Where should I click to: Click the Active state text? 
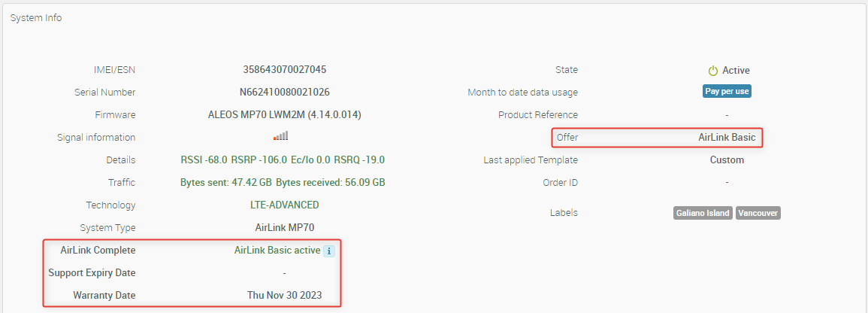coord(736,71)
